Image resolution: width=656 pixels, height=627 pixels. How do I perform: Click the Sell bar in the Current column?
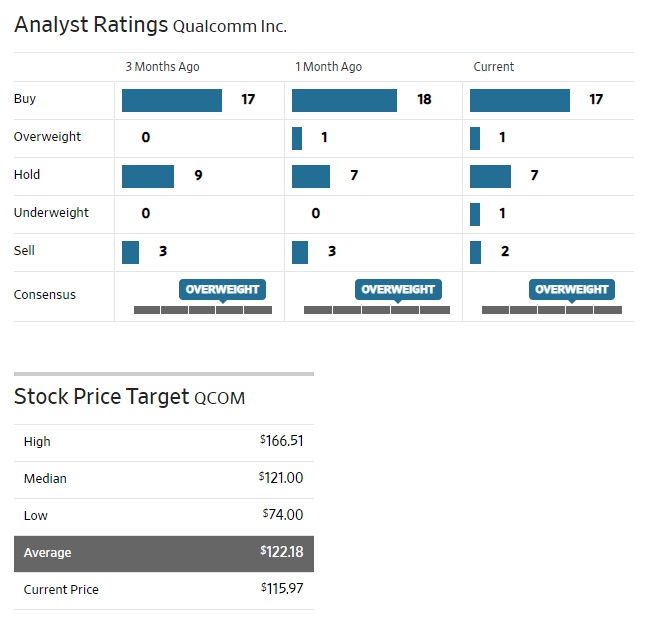tap(475, 252)
